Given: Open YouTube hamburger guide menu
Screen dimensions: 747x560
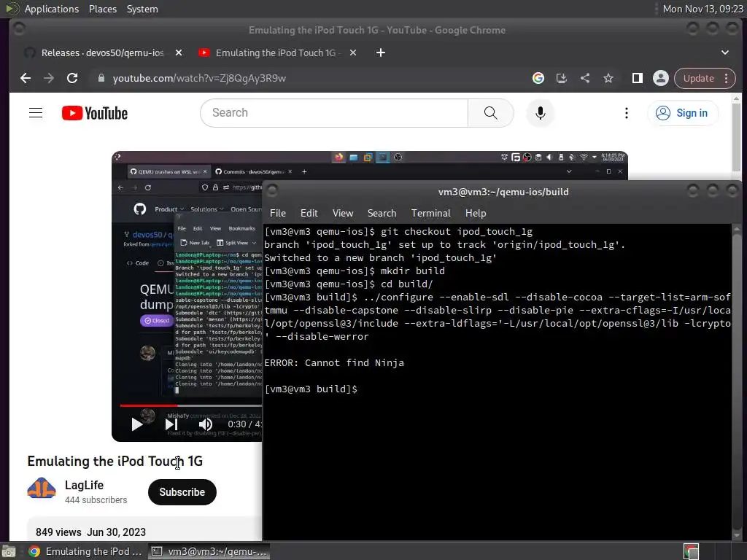Looking at the screenshot, I should pyautogui.click(x=36, y=113).
